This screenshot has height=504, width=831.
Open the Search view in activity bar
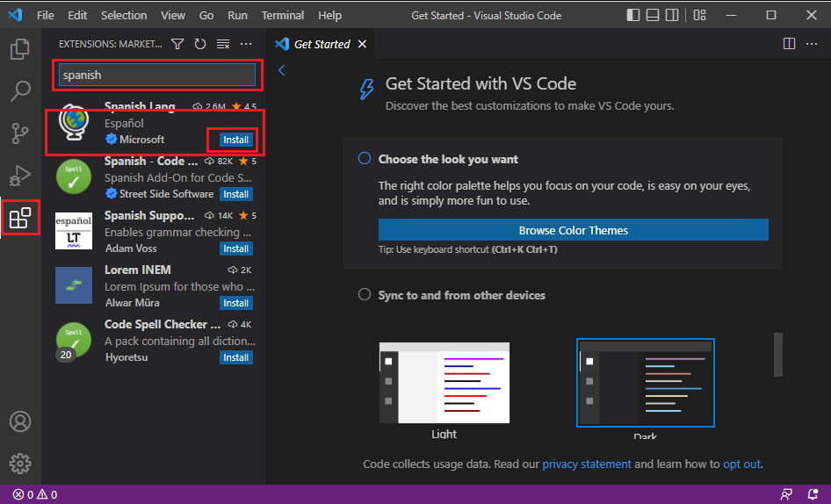click(20, 90)
